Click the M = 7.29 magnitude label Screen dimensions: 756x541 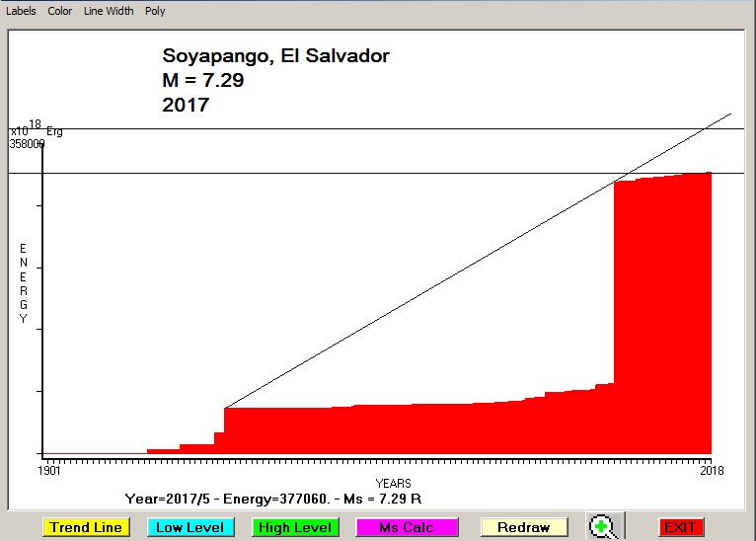click(202, 80)
